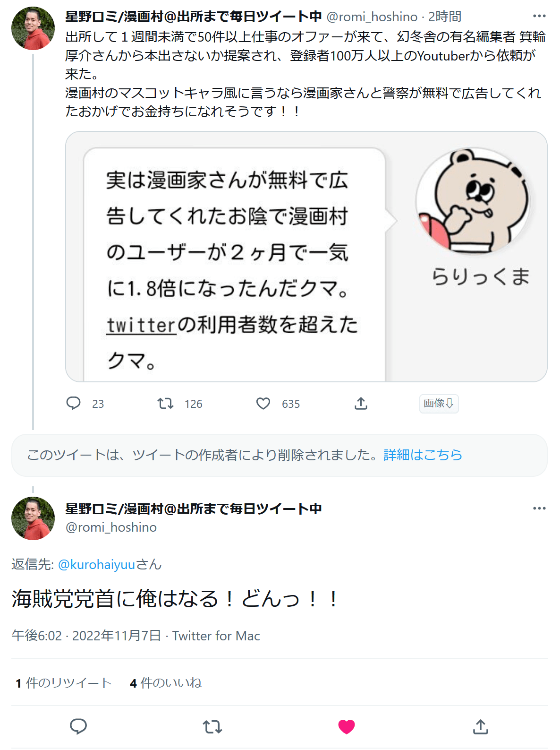Click the 画像 download button
Image resolution: width=560 pixels, height=750 pixels.
(439, 404)
